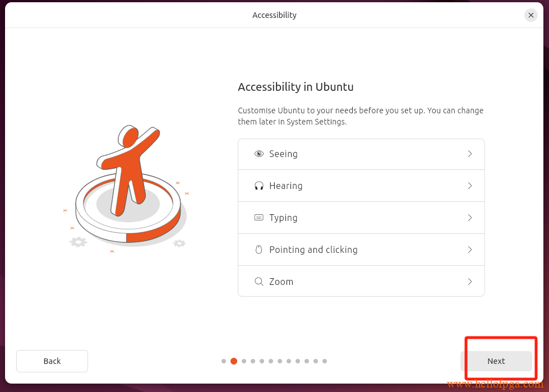Viewport: 549px width, 392px height.
Task: Open the Zoom row chevron arrow
Action: coord(470,282)
